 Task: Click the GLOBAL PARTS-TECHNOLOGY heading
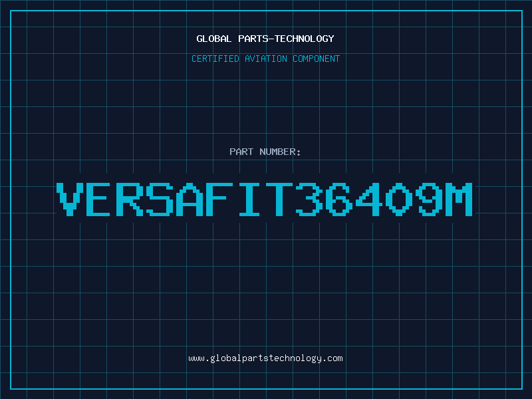[x=265, y=39]
